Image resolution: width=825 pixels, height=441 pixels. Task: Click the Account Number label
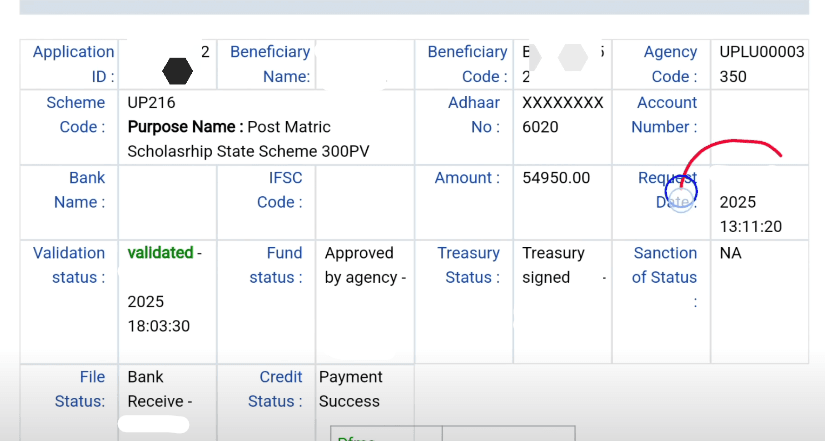pyautogui.click(x=666, y=115)
